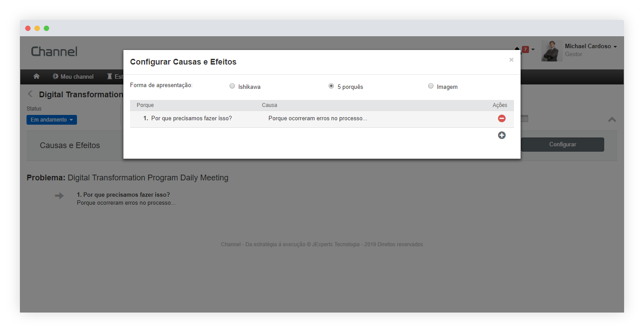644x332 pixels.
Task: Click the red notification count badge
Action: click(x=525, y=49)
